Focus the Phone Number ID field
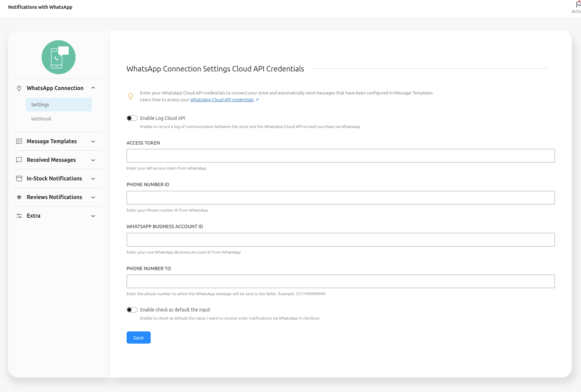This screenshot has height=392, width=581. click(341, 198)
